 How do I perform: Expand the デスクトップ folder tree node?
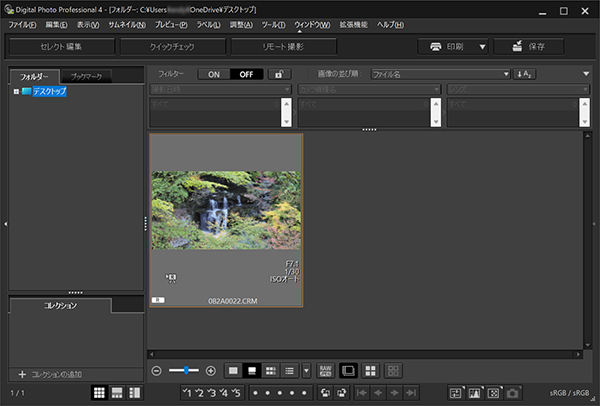[16, 92]
